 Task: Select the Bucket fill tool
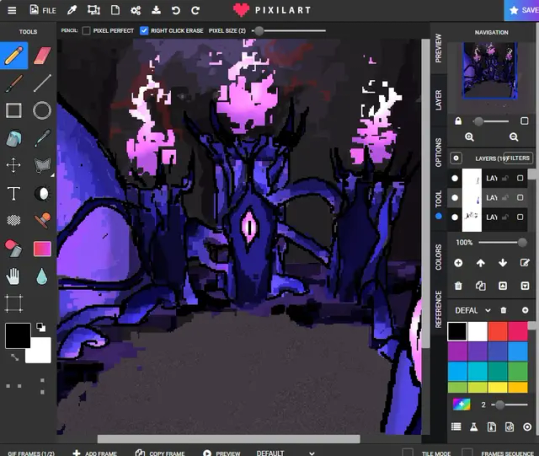pos(14,138)
